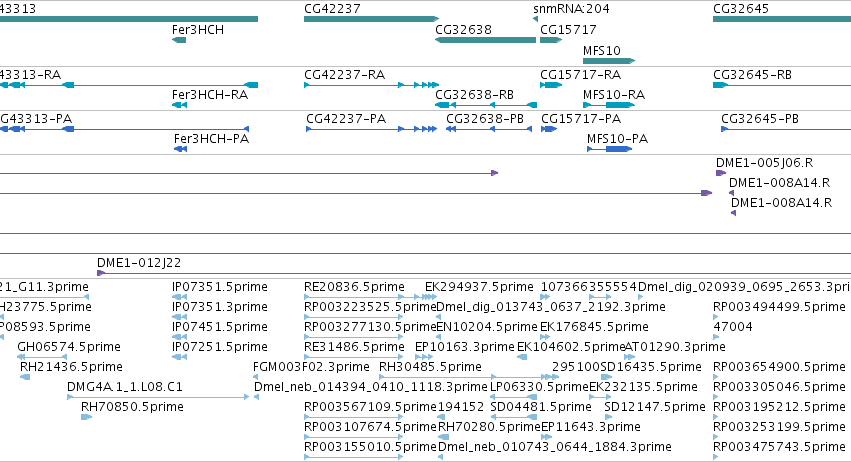
Task: Select the RP003494499.5prime EST label
Action: click(x=779, y=307)
